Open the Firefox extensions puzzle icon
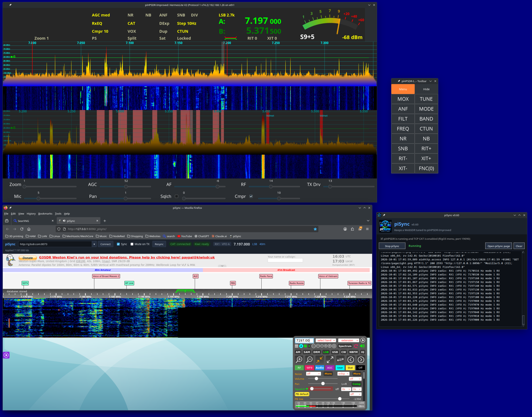This screenshot has width=532, height=417. click(x=352, y=229)
